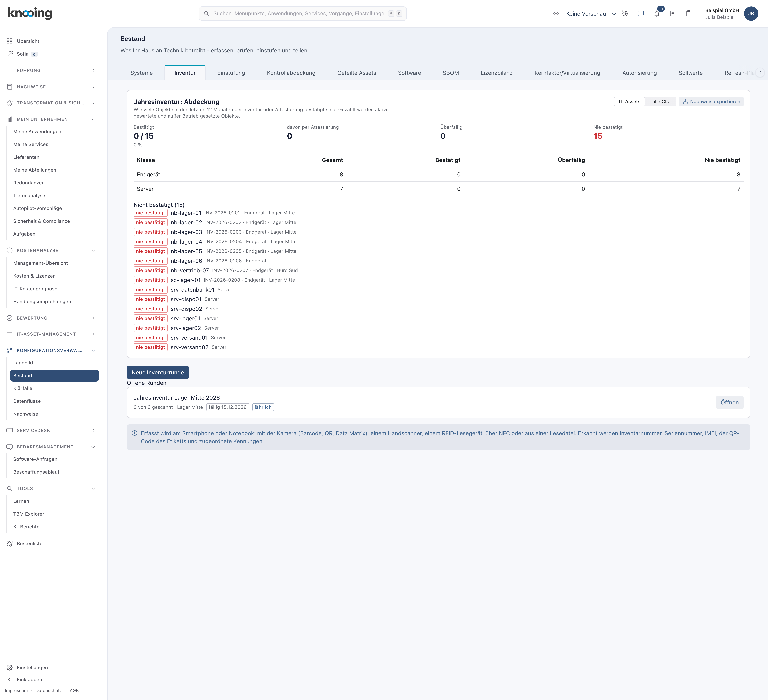The width and height of the screenshot is (768, 700).
Task: Open the chat message icon
Action: tap(641, 14)
